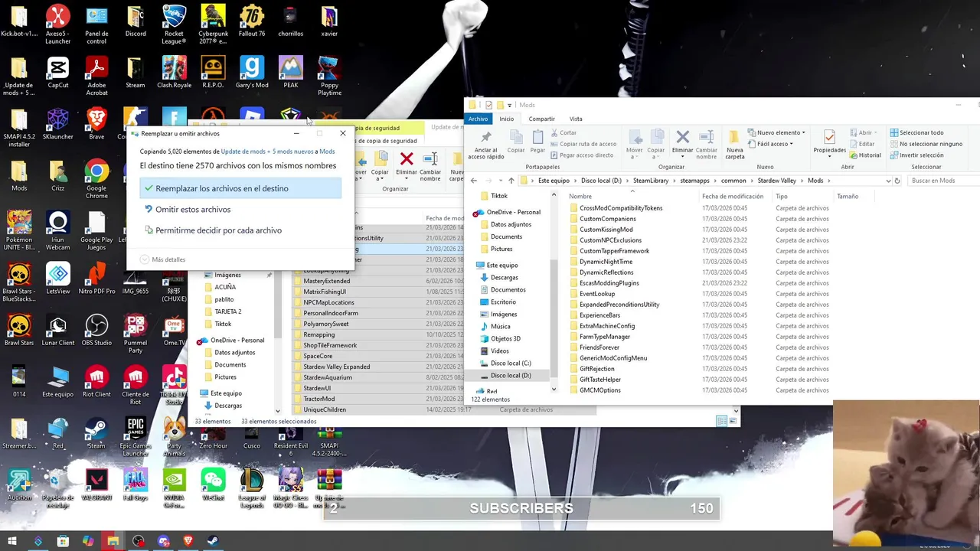Select TARJETA 2 in the background window tree
This screenshot has height=551, width=980.
click(227, 311)
